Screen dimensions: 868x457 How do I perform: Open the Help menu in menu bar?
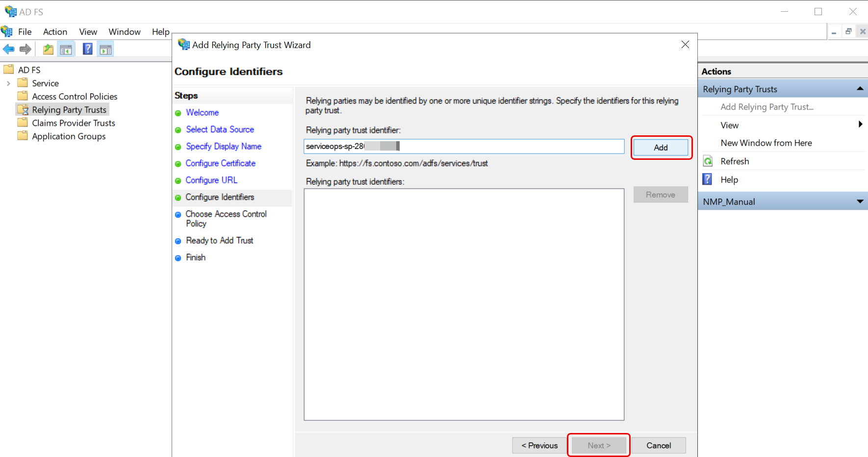pyautogui.click(x=161, y=32)
